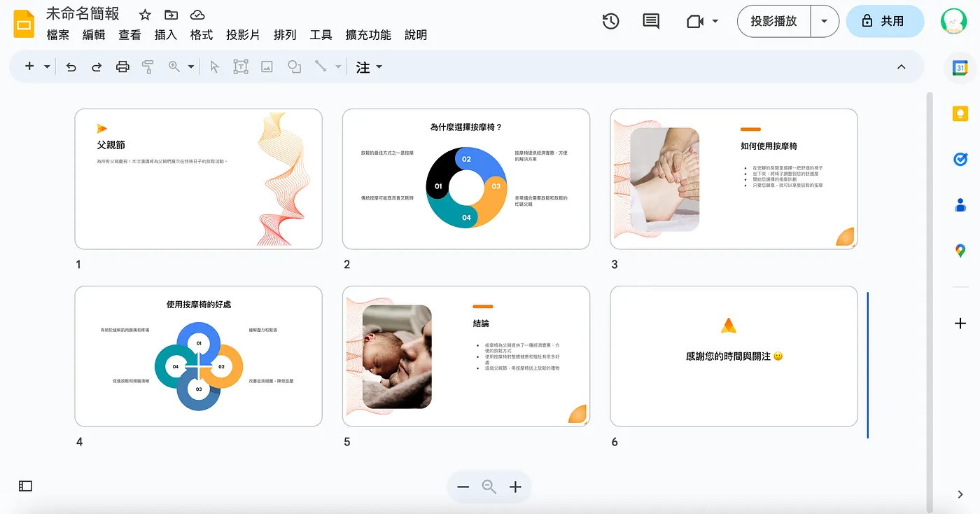Expand the new slide layout dropdown arrow
Image resolution: width=980 pixels, height=514 pixels.
[47, 67]
